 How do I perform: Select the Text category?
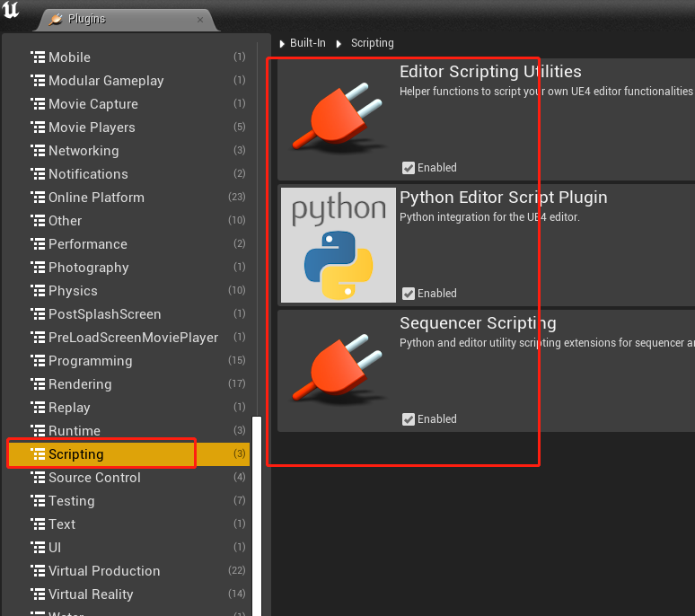point(128,524)
